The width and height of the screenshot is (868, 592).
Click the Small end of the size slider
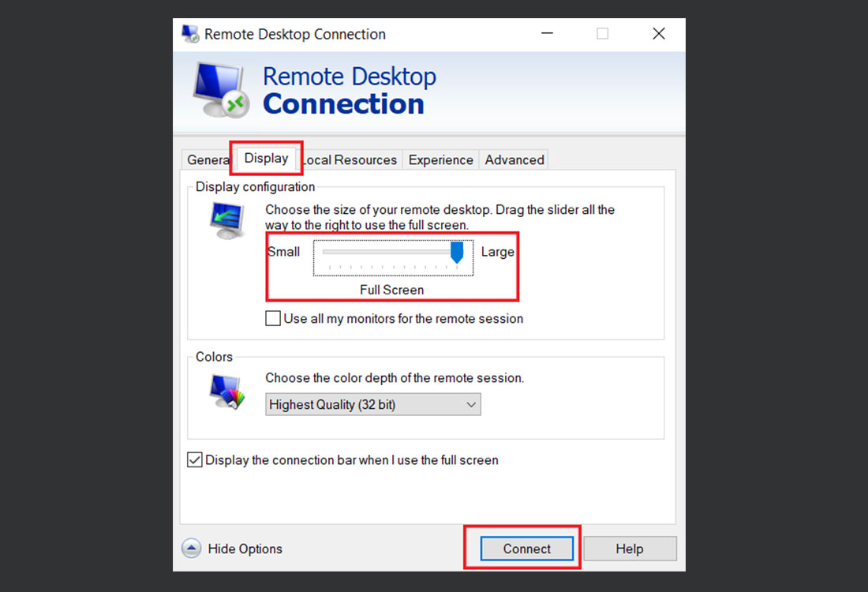click(284, 252)
